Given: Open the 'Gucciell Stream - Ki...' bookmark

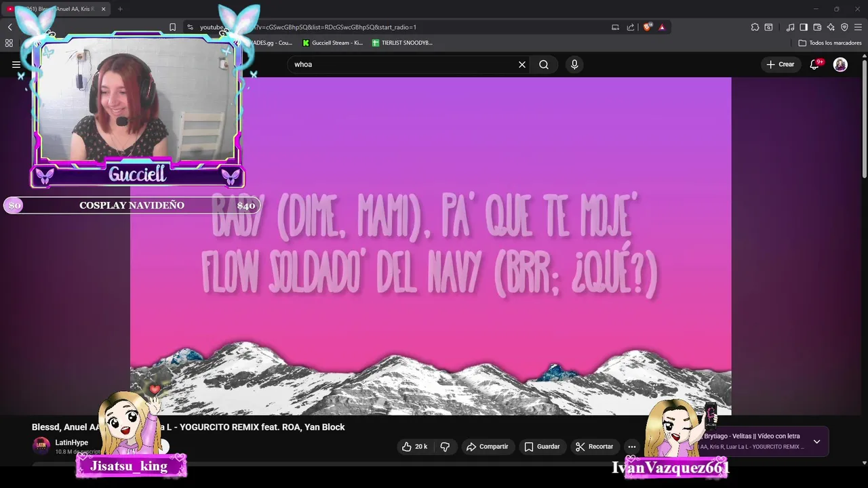Looking at the screenshot, I should (332, 43).
